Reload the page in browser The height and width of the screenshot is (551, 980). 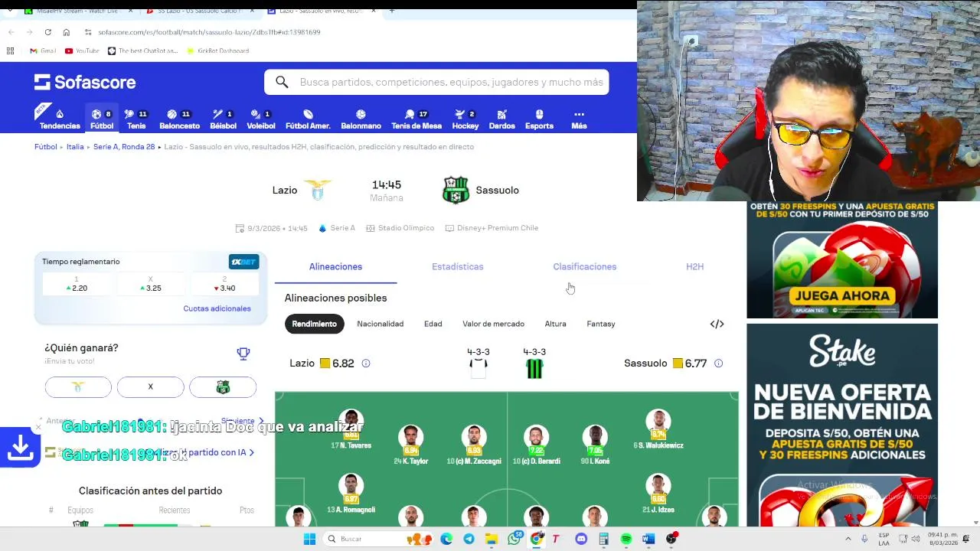pyautogui.click(x=47, y=32)
